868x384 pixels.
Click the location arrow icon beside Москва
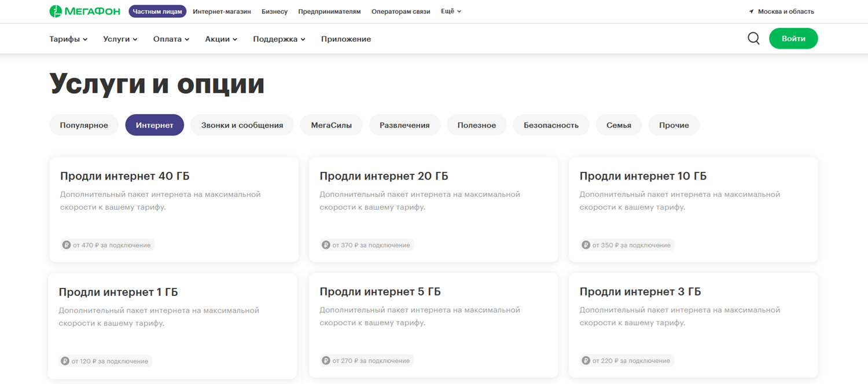pos(751,12)
